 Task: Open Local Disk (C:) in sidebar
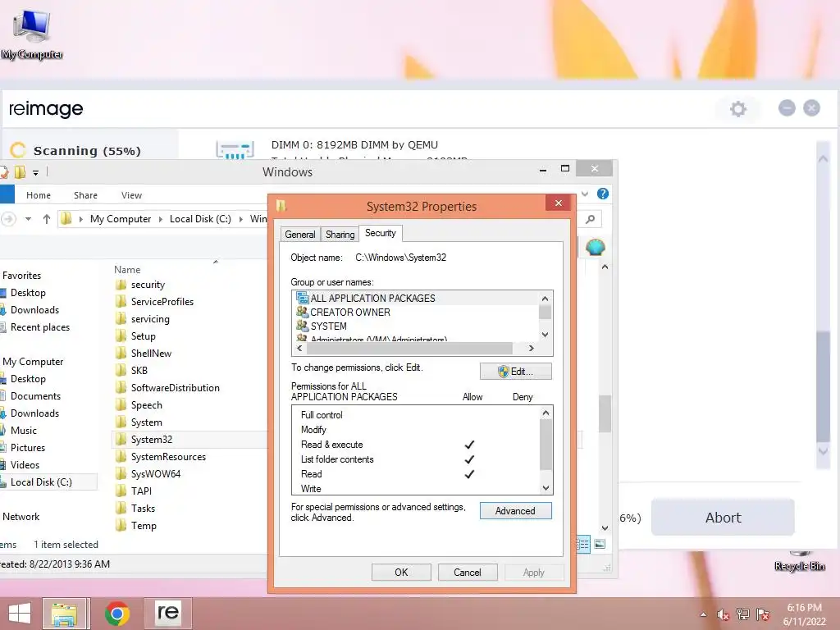(41, 482)
